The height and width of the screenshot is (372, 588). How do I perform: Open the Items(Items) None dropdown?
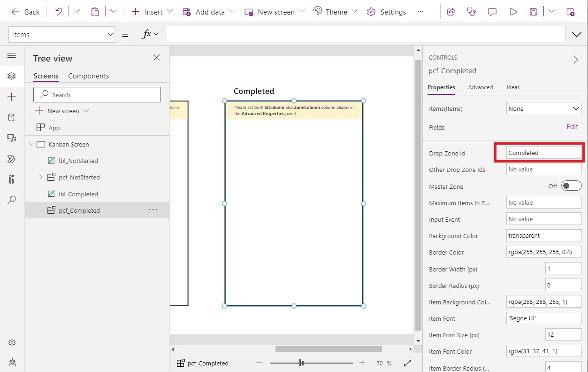(x=543, y=108)
